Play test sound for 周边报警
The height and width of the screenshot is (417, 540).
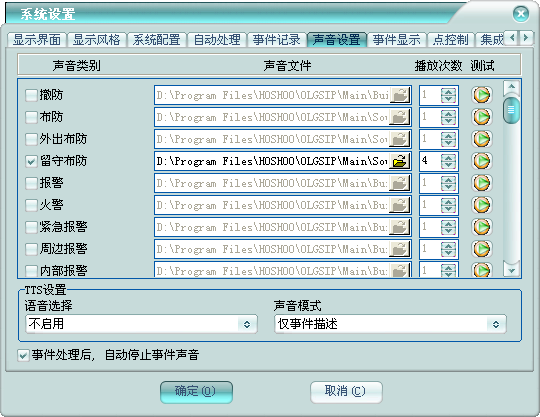click(481, 249)
